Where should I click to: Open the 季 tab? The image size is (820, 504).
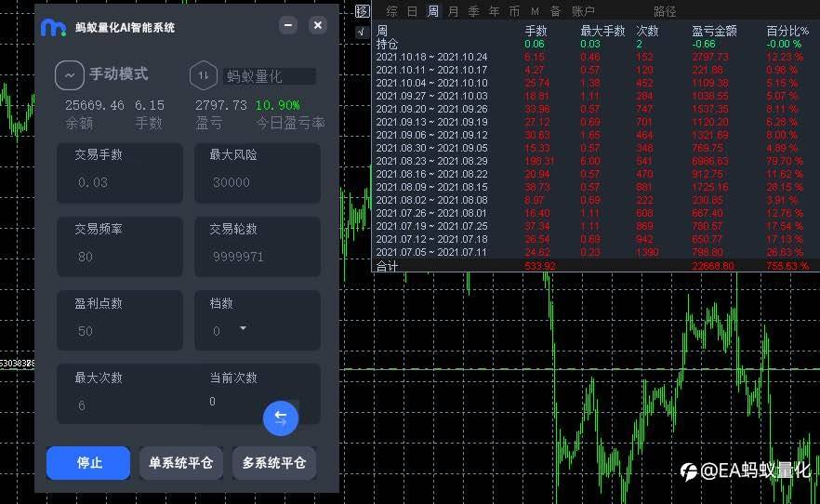[473, 11]
